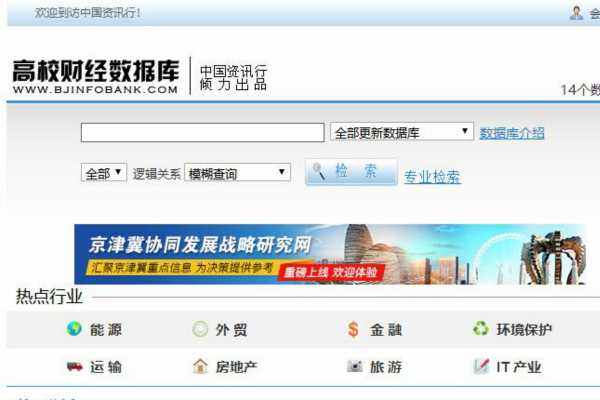Click the round icon beside 外贸

(200, 329)
